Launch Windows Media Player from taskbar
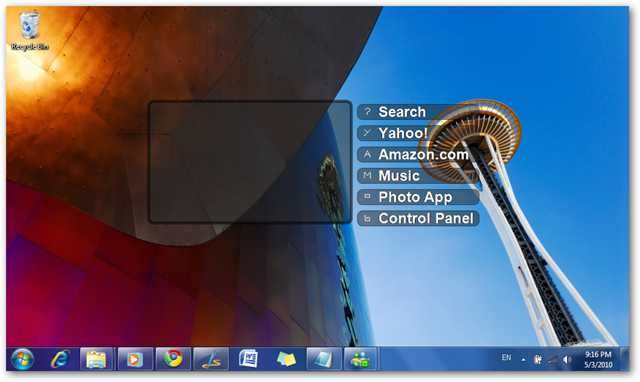Viewport: 640px width, 382px height. tap(135, 359)
